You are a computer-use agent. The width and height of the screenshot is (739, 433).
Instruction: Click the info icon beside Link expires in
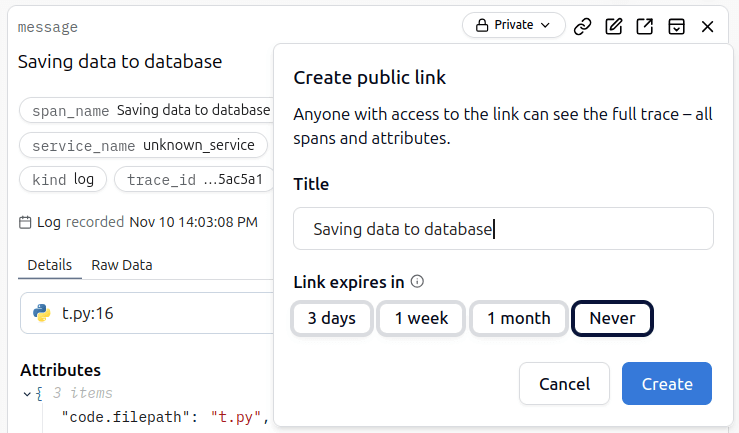418,282
